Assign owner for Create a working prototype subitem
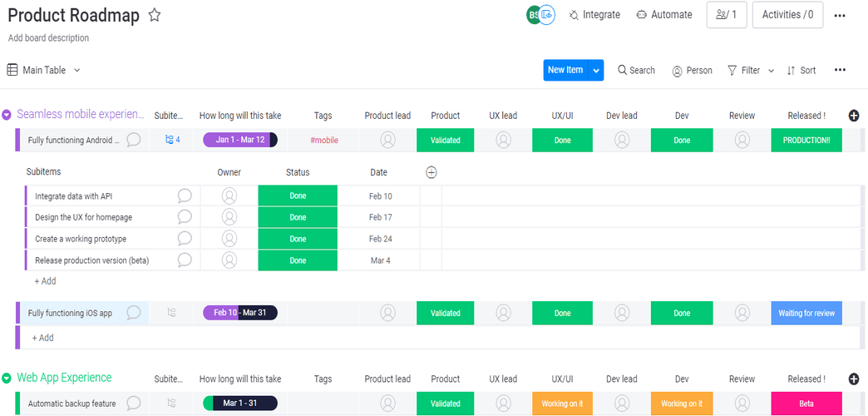The width and height of the screenshot is (868, 416). tap(229, 239)
